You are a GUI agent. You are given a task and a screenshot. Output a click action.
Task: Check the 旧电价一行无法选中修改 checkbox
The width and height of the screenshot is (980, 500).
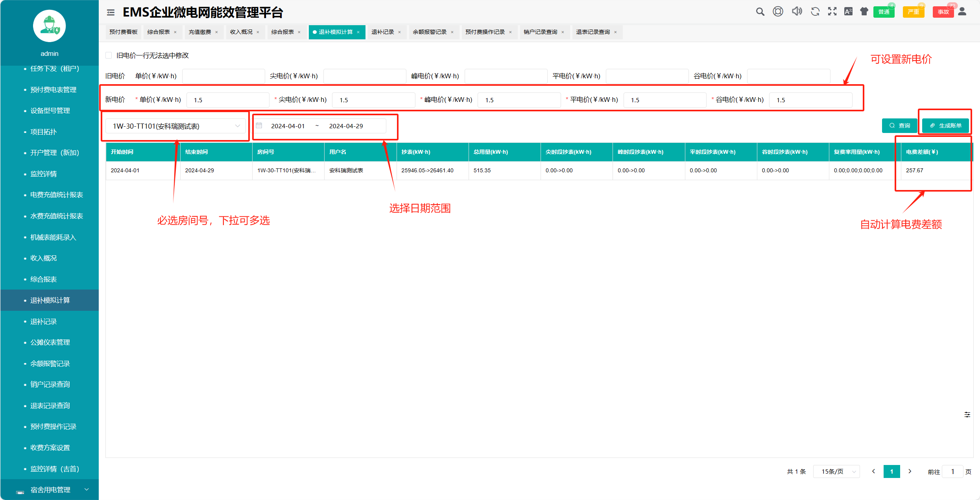coord(109,55)
